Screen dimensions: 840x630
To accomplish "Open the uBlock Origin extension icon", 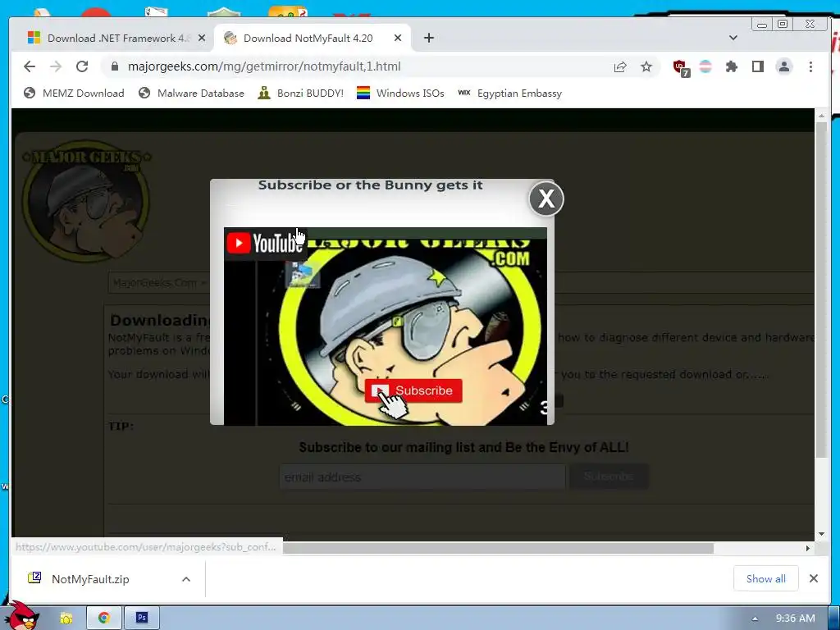I will pyautogui.click(x=681, y=67).
